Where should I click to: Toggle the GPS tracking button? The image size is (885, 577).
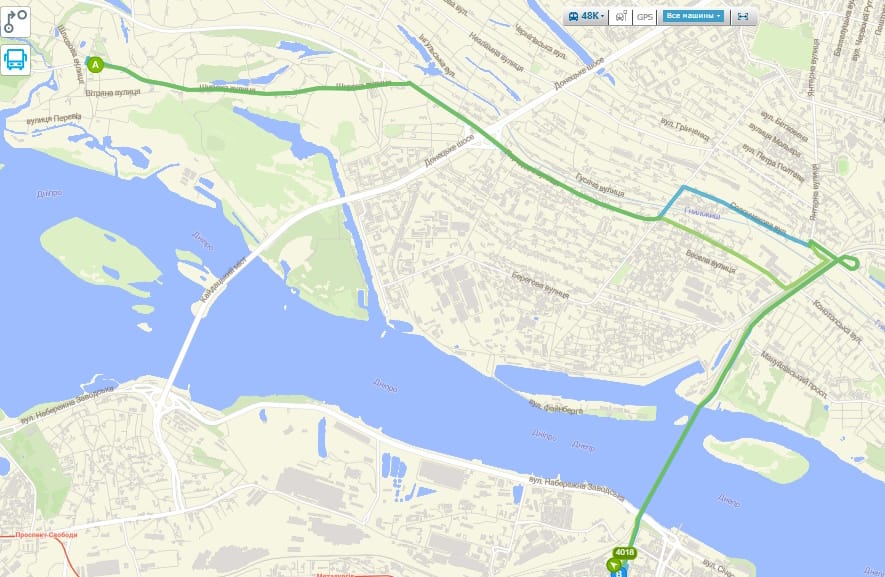tap(645, 16)
